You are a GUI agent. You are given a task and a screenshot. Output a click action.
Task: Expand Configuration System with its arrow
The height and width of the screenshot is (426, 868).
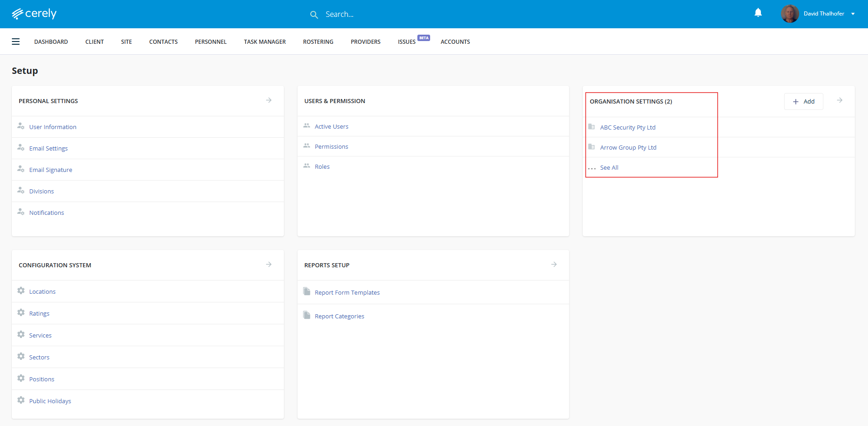tap(269, 265)
